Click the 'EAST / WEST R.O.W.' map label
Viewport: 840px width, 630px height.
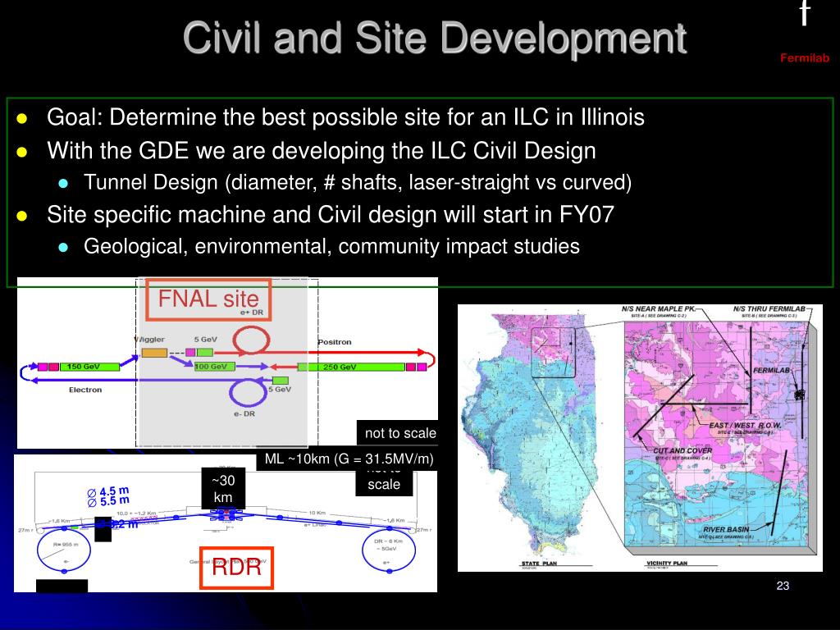click(x=745, y=426)
